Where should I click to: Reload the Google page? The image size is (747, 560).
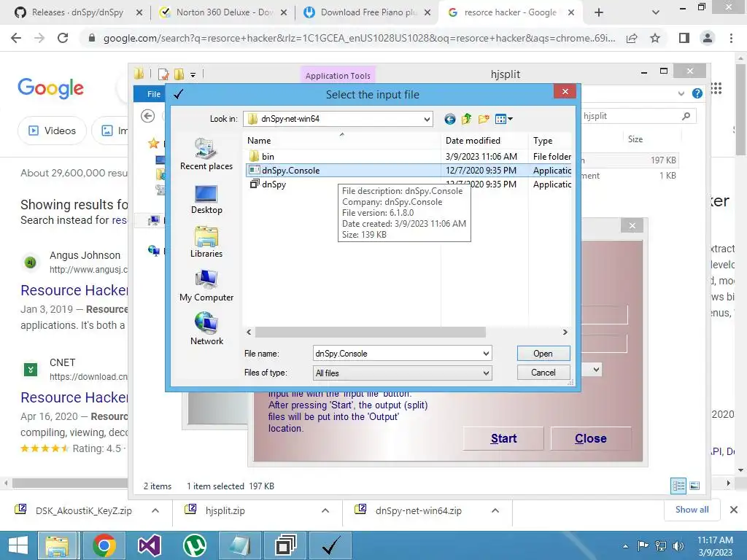[x=63, y=38]
